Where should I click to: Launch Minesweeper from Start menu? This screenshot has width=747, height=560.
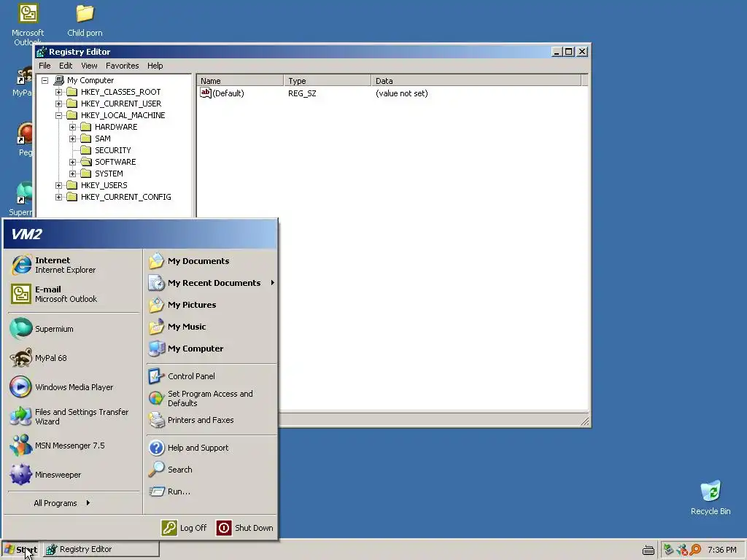click(74, 474)
